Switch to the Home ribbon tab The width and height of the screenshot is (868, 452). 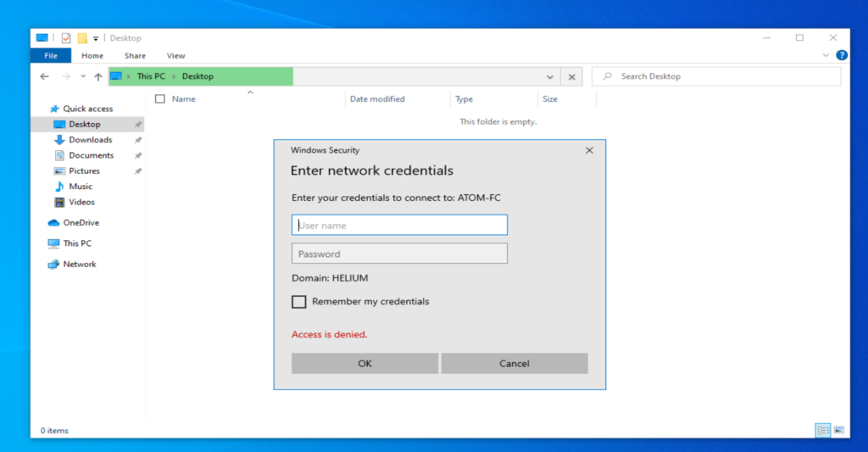92,55
